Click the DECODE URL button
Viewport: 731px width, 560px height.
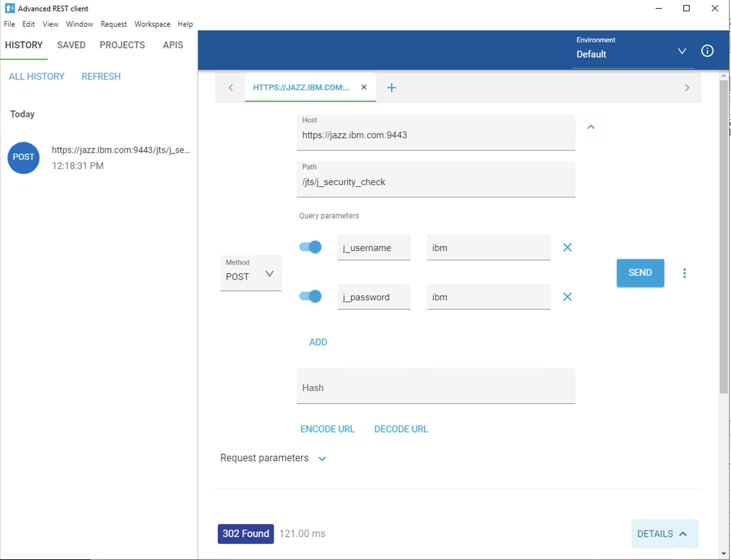(401, 429)
